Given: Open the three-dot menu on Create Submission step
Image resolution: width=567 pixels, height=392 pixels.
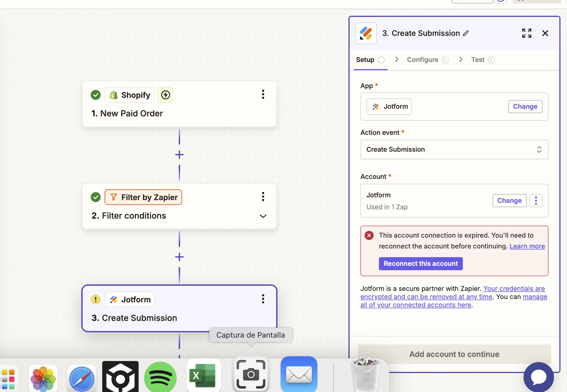Looking at the screenshot, I should point(263,299).
